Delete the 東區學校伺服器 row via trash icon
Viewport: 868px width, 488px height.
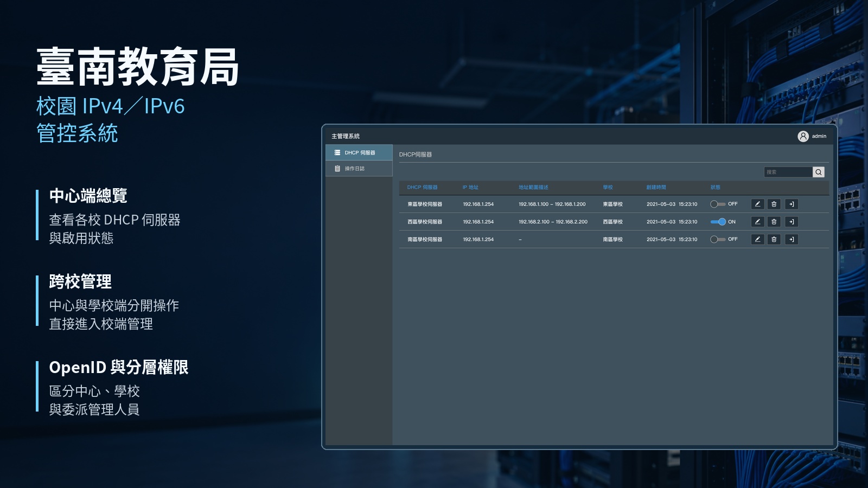[x=774, y=204]
